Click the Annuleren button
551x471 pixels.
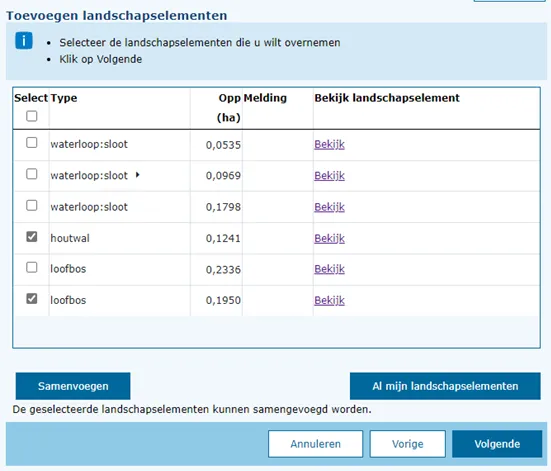(x=316, y=444)
